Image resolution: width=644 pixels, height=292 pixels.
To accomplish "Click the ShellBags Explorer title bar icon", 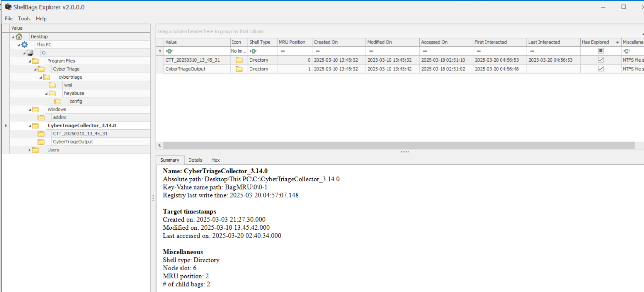I will (x=8, y=7).
